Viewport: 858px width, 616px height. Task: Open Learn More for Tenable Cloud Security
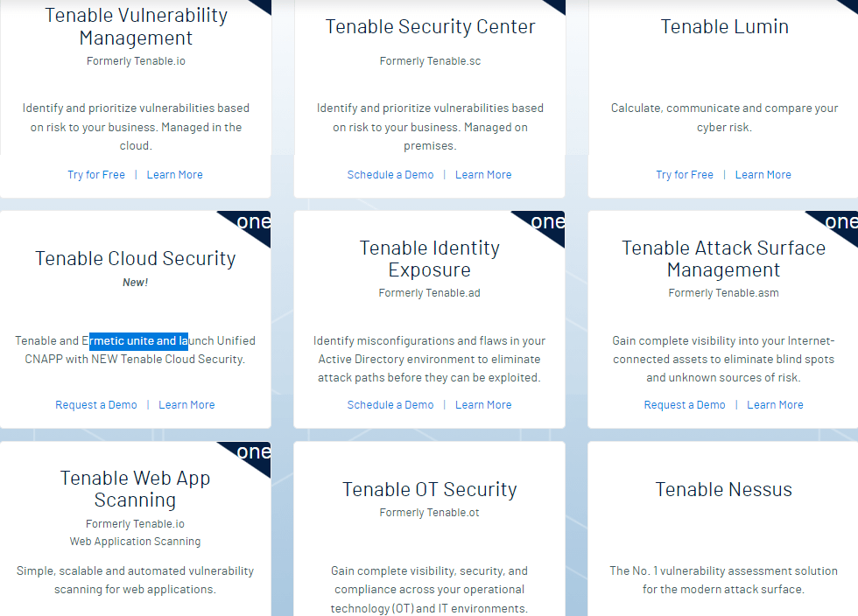coord(186,404)
